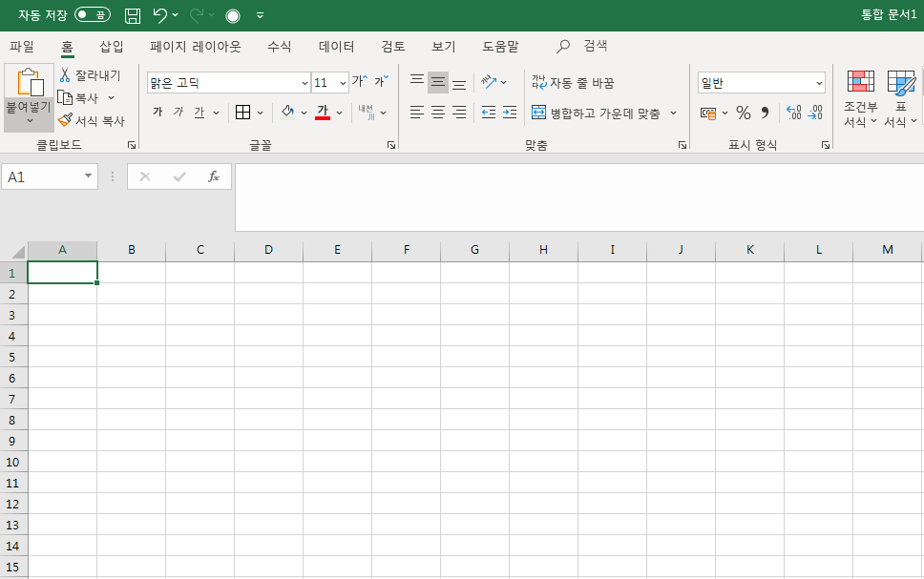Activate Format Painter (서식 복사)
Image resolution: width=924 pixels, height=579 pixels.
(x=92, y=121)
